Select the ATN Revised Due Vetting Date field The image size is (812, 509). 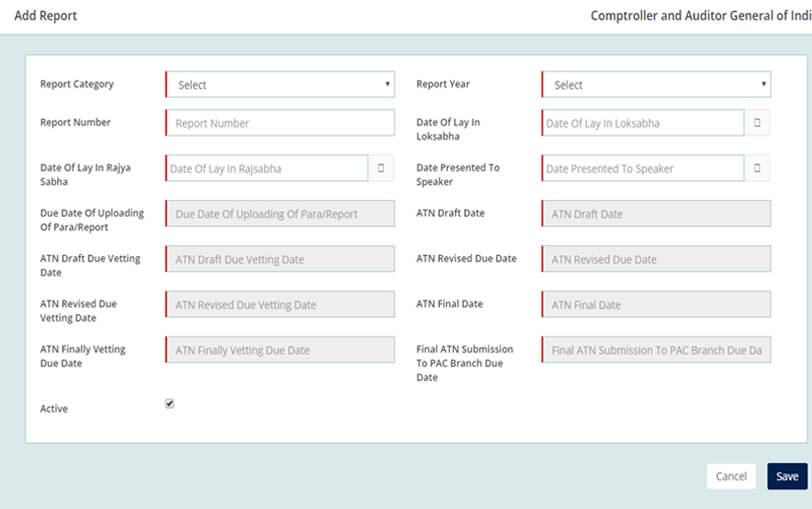coord(280,304)
